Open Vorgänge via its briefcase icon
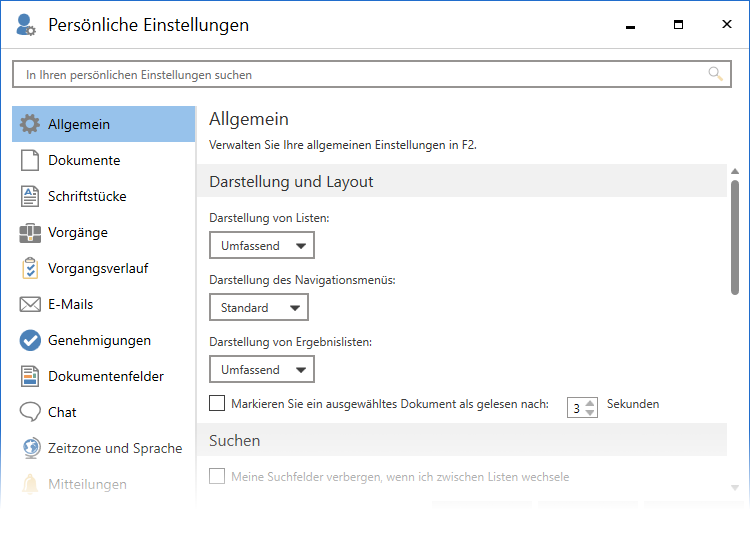 coord(30,232)
